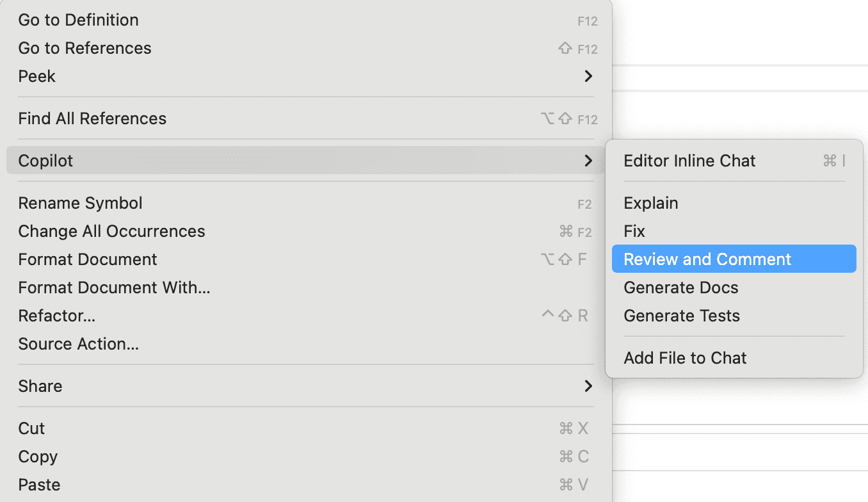Open Editor Inline Chat from Copilot submenu
This screenshot has width=868, height=502.
(689, 161)
